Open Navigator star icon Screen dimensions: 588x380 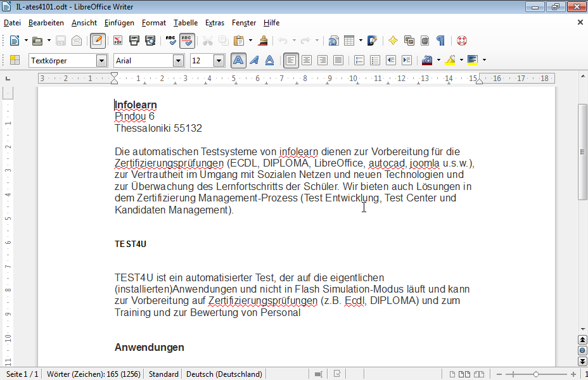[x=393, y=41]
